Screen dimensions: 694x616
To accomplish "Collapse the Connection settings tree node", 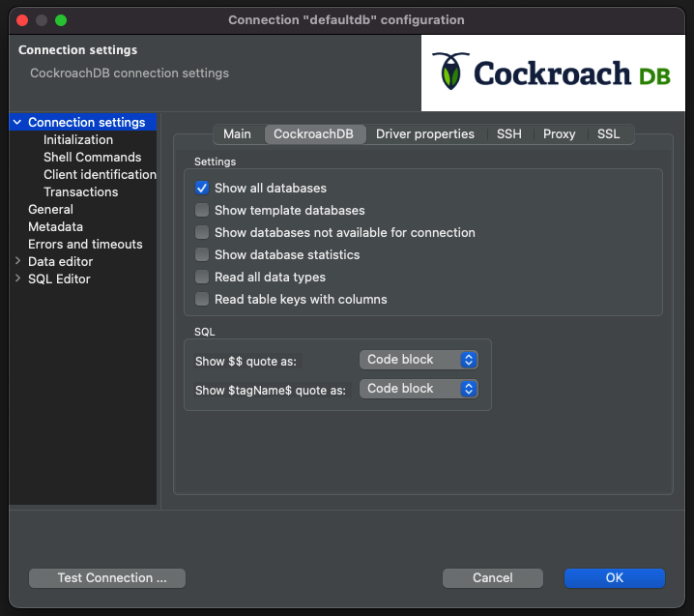I will 17,122.
